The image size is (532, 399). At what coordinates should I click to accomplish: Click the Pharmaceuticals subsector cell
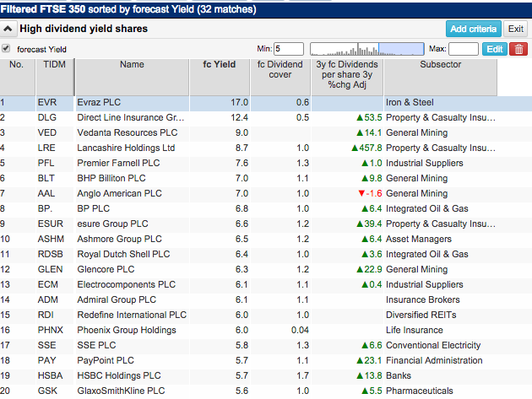tap(420, 391)
